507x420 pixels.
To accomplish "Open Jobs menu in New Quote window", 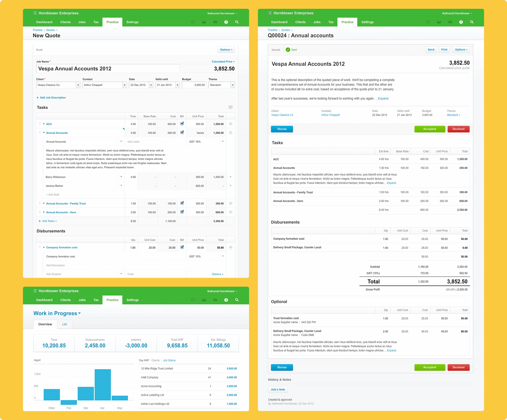I will pos(82,22).
